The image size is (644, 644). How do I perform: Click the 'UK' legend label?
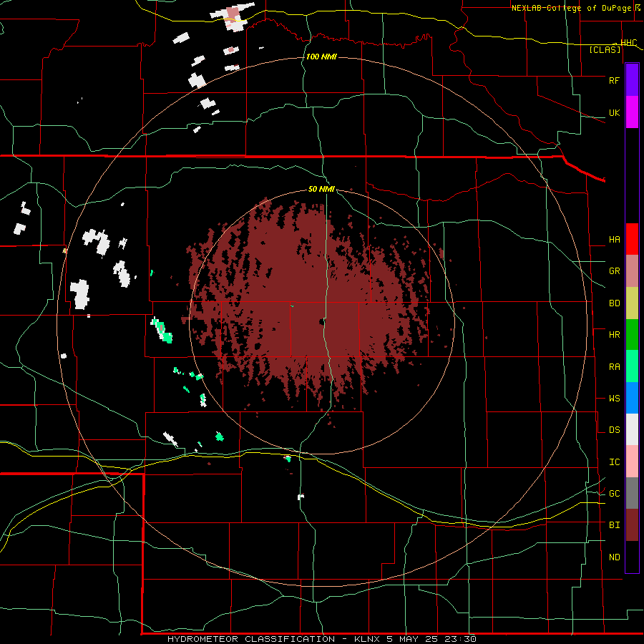(614, 113)
